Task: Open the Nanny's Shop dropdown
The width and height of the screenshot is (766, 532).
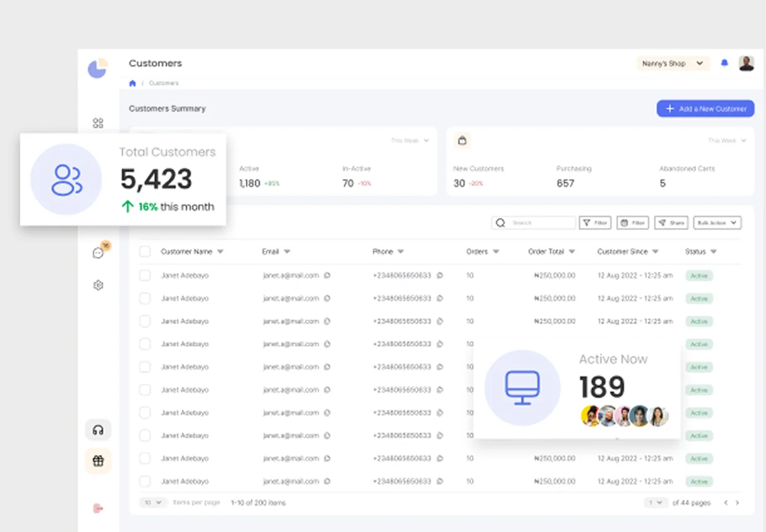Action: tap(672, 63)
